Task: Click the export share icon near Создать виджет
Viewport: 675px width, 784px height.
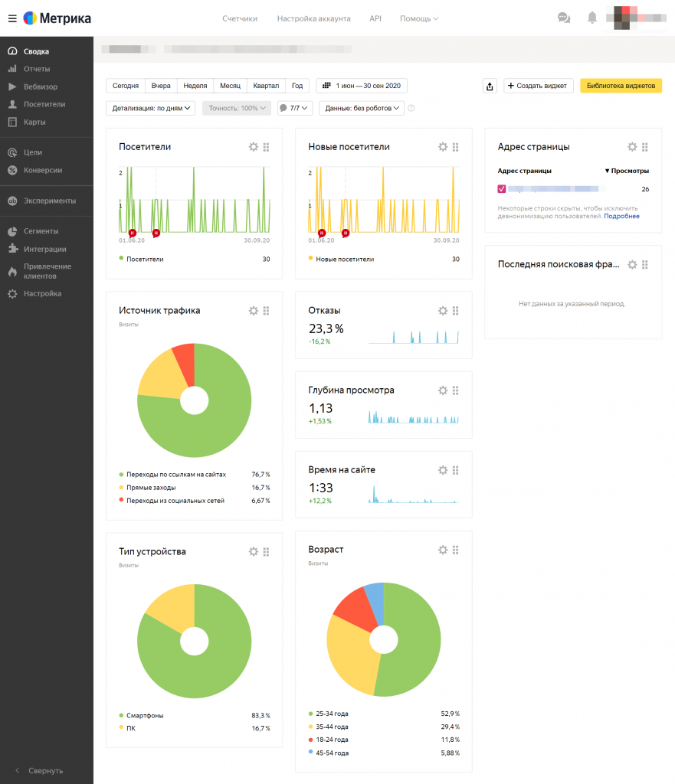Action: coord(490,86)
